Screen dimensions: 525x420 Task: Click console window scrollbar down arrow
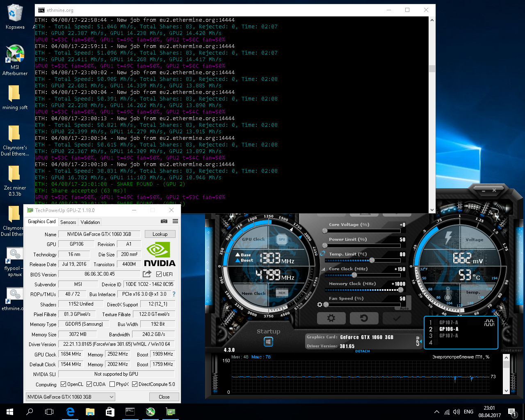point(432,210)
